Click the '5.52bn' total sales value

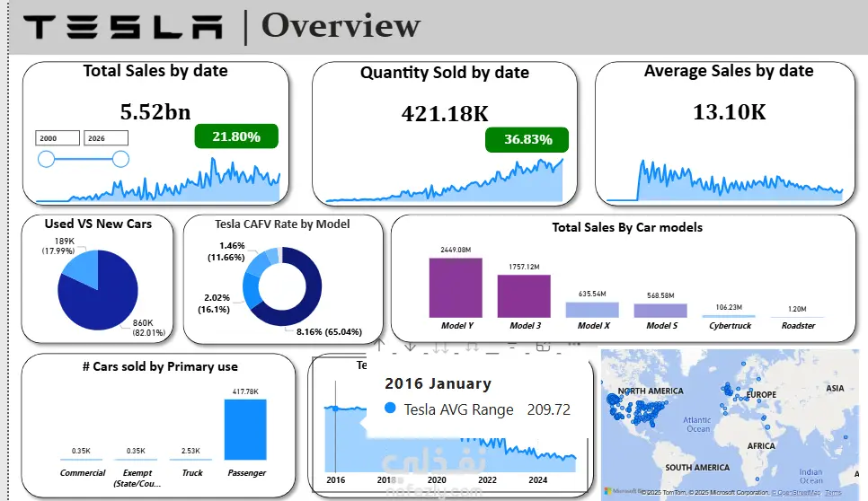[x=155, y=111]
